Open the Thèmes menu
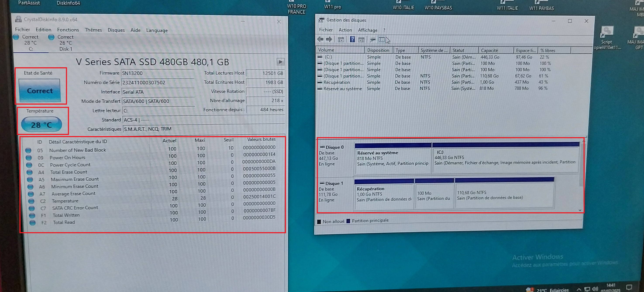Viewport: 644px width, 292px height. [93, 30]
